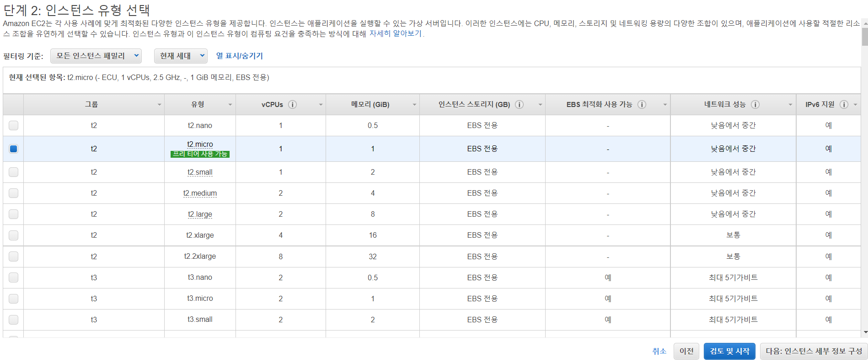Proceed to 다음: 인스턴스 세부 정보 구성
Screen dimensions: 868x363
[814, 351]
